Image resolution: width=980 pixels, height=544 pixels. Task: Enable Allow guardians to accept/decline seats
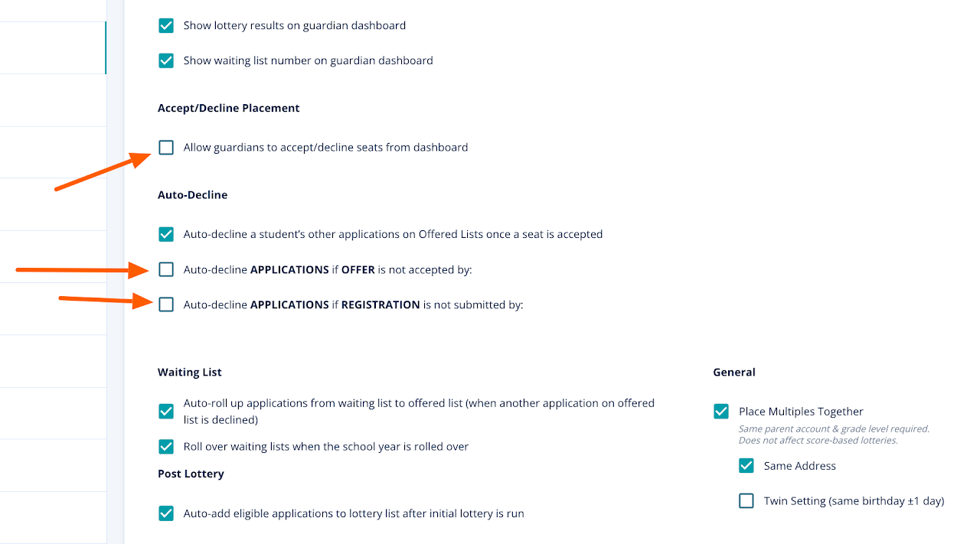166,148
